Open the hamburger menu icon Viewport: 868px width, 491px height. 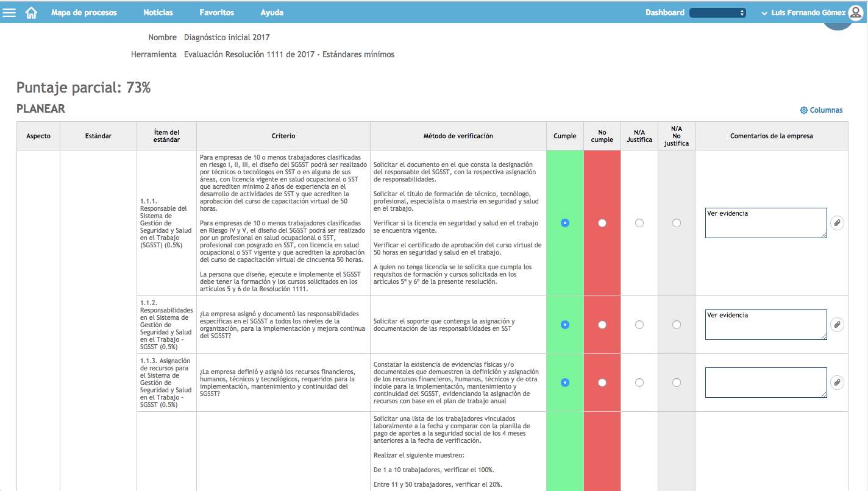[9, 13]
